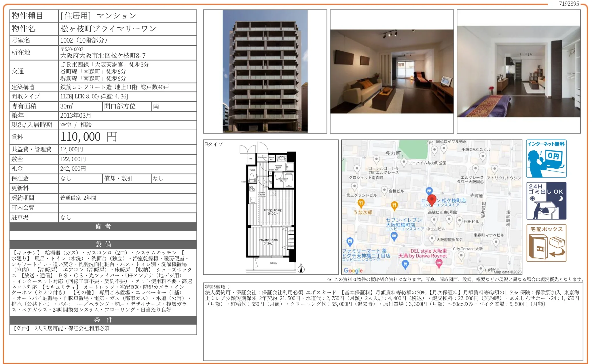Viewport: 592px width, 364px height.
Task: Click the 備考 section header bar
Action: tap(103, 226)
